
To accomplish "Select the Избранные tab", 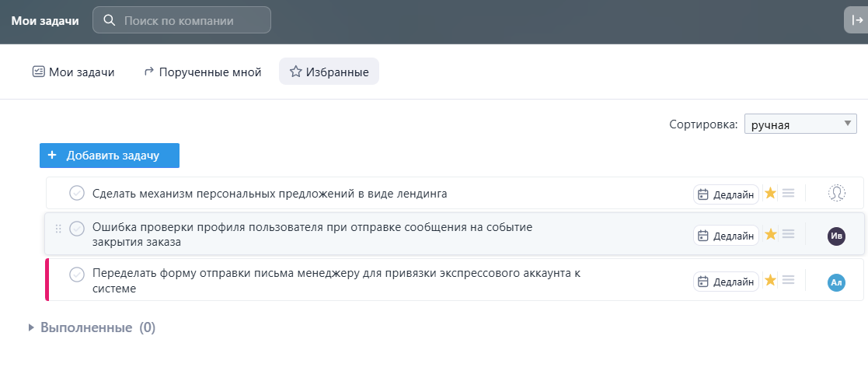I will 329,72.
